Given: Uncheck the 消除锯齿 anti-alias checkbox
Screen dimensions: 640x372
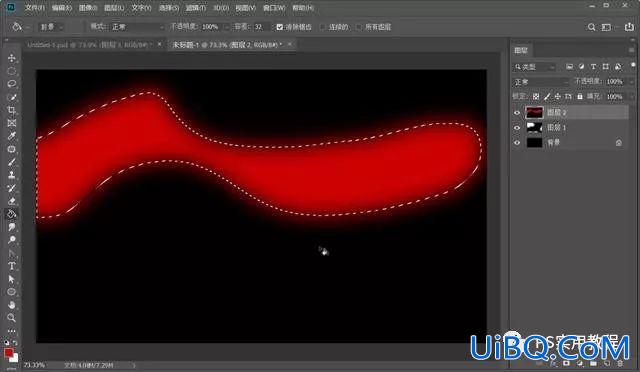Looking at the screenshot, I should pos(280,27).
